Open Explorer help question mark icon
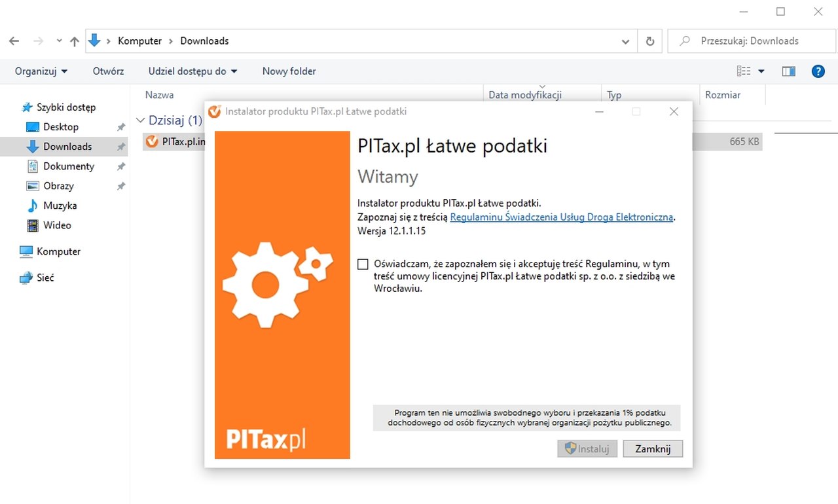838x504 pixels. pos(818,71)
